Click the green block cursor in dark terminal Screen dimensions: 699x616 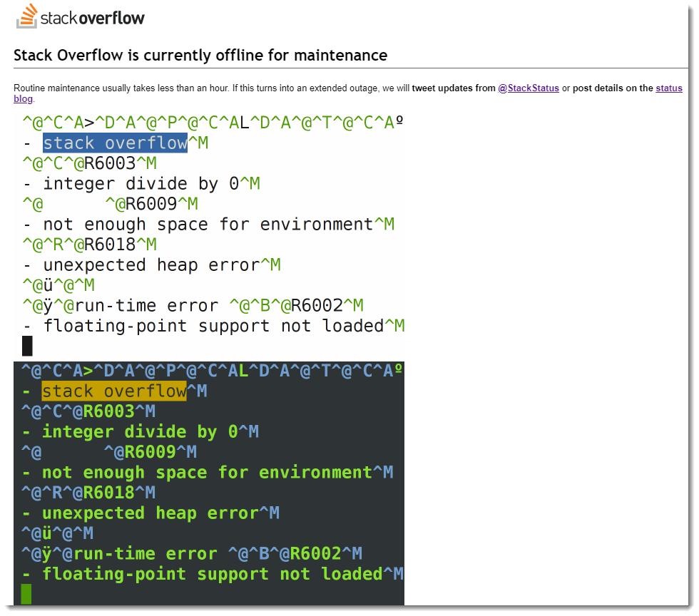pos(26,594)
